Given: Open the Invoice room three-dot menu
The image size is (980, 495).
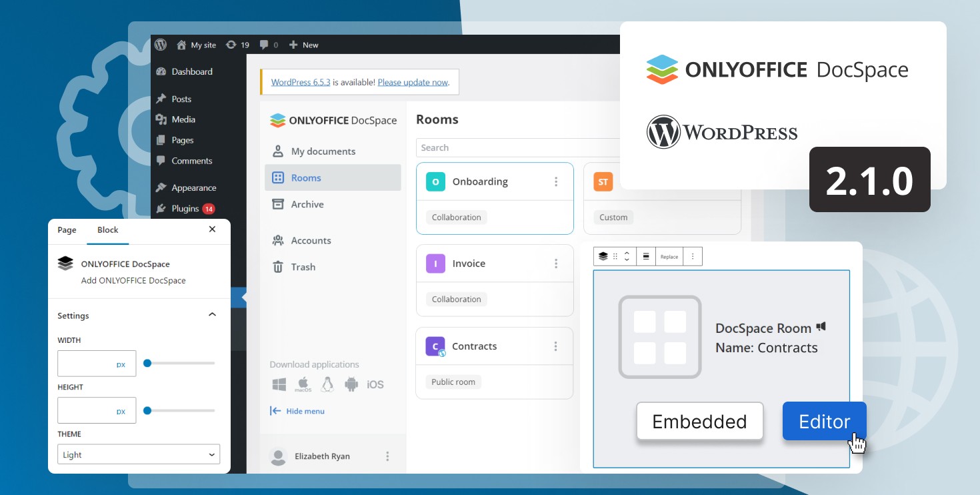Looking at the screenshot, I should (556, 264).
